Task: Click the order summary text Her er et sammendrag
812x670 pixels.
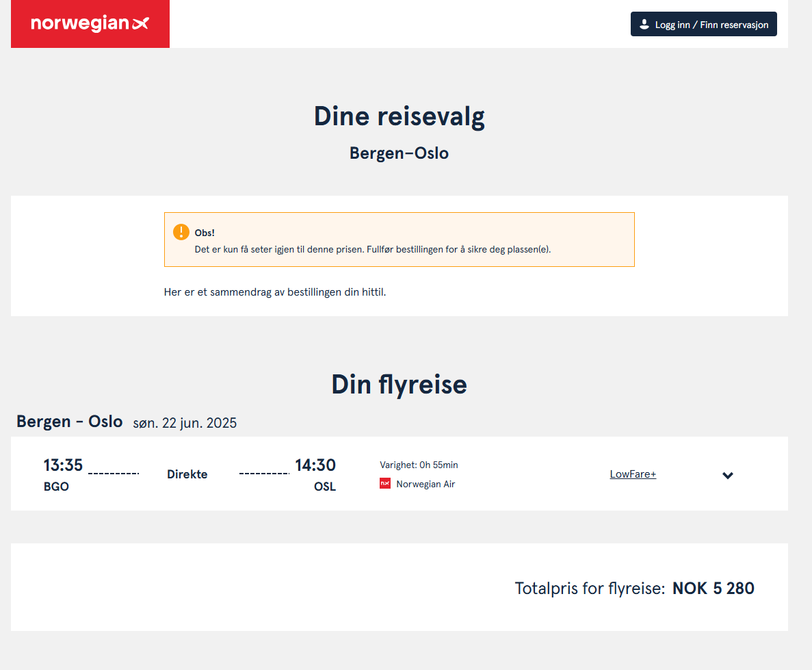Action: [275, 292]
